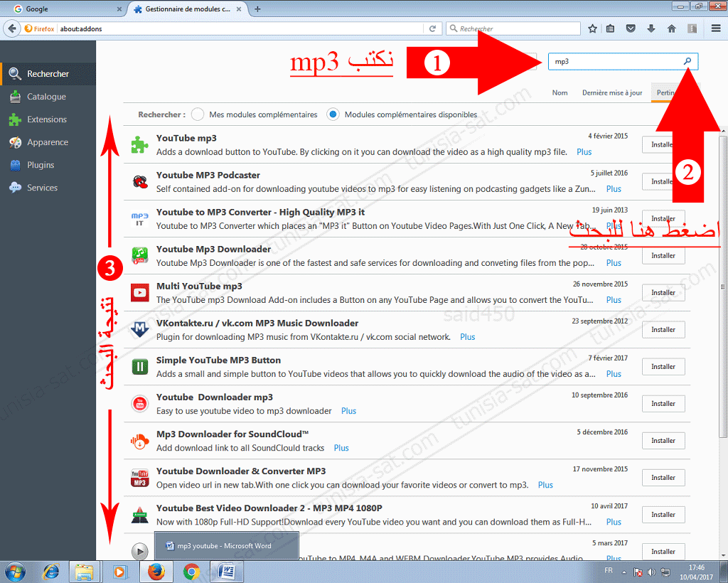Open the Plugins sidebar category
728x583 pixels.
pyautogui.click(x=48, y=165)
